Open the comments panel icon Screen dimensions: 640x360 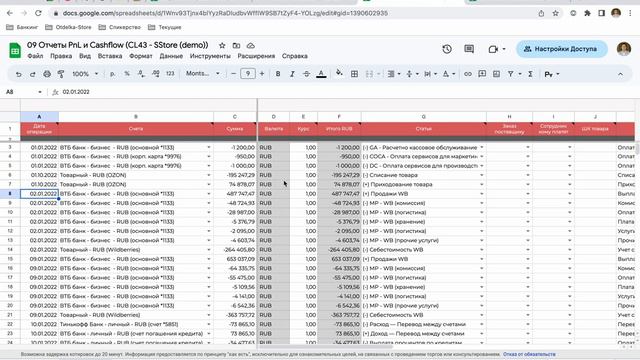(x=469, y=49)
